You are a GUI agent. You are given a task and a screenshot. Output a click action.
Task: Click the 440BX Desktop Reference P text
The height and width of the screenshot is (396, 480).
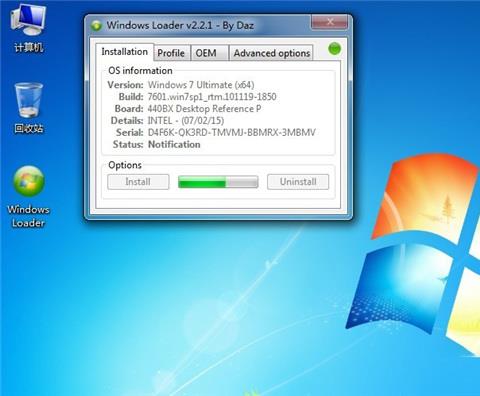[x=204, y=109]
